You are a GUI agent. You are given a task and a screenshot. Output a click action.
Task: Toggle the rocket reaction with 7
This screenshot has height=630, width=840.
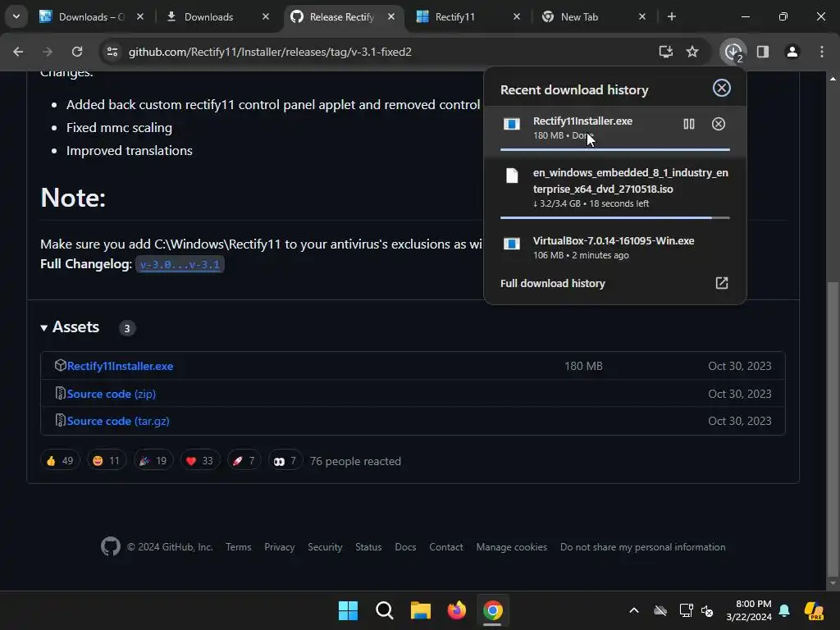244,461
